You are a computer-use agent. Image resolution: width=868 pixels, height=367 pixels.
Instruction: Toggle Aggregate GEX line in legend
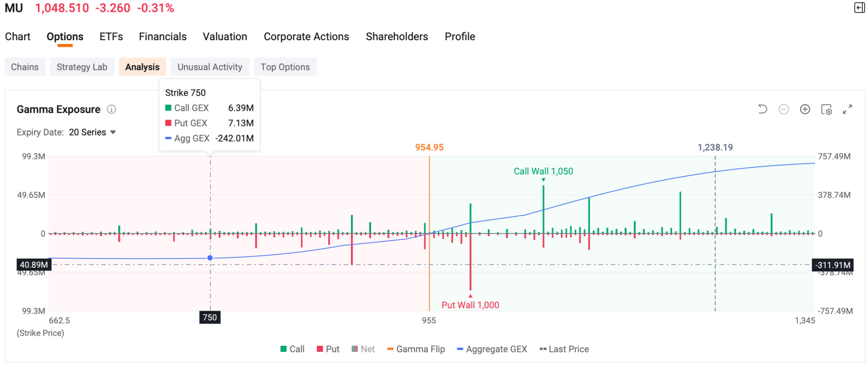pyautogui.click(x=492, y=349)
